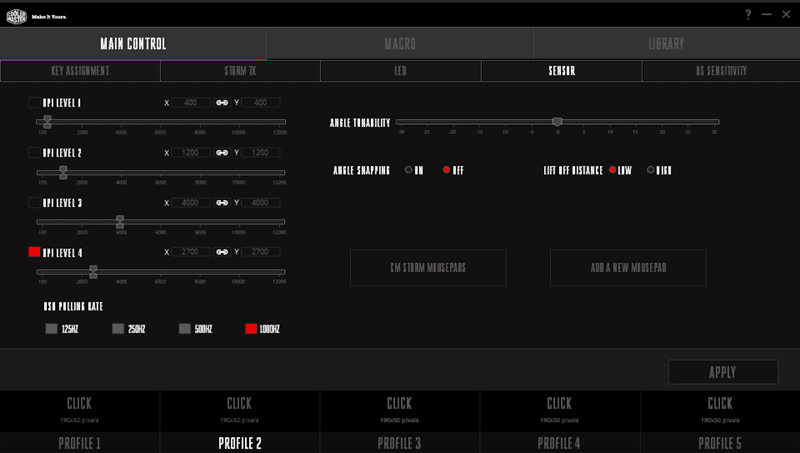Toggle X/Y link icon for DPI Level 3

[x=222, y=202]
